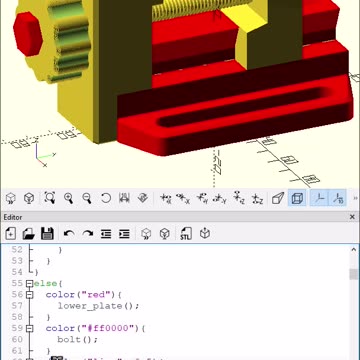360x360 pixels.
Task: Redo the last edit
Action: pos(87,234)
